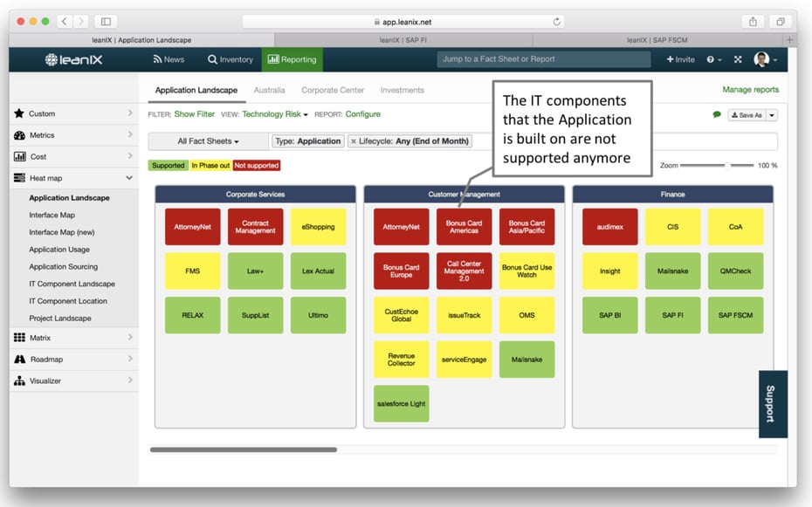Toggle the Safari sidebar button
This screenshot has height=507, width=812.
coord(106,21)
